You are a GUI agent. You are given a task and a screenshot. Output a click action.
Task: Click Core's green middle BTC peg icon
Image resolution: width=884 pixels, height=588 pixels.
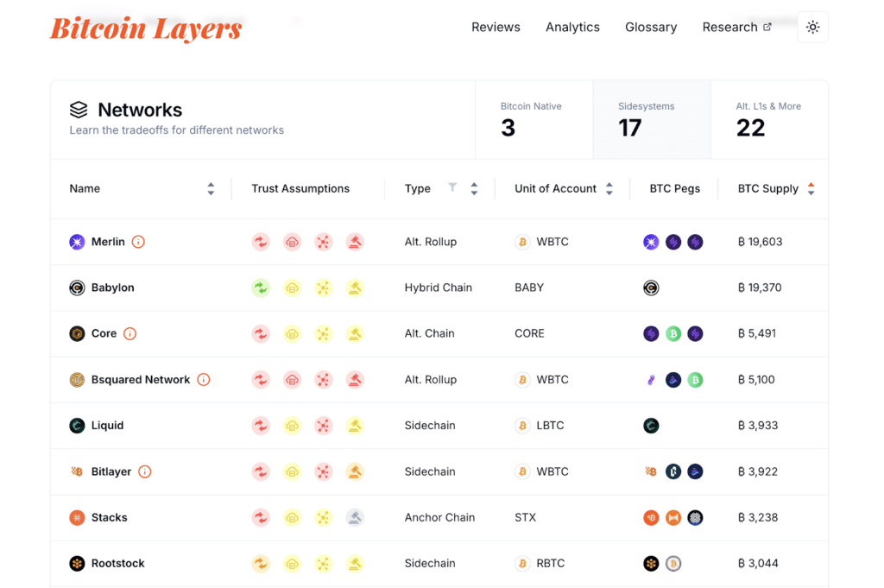(673, 333)
